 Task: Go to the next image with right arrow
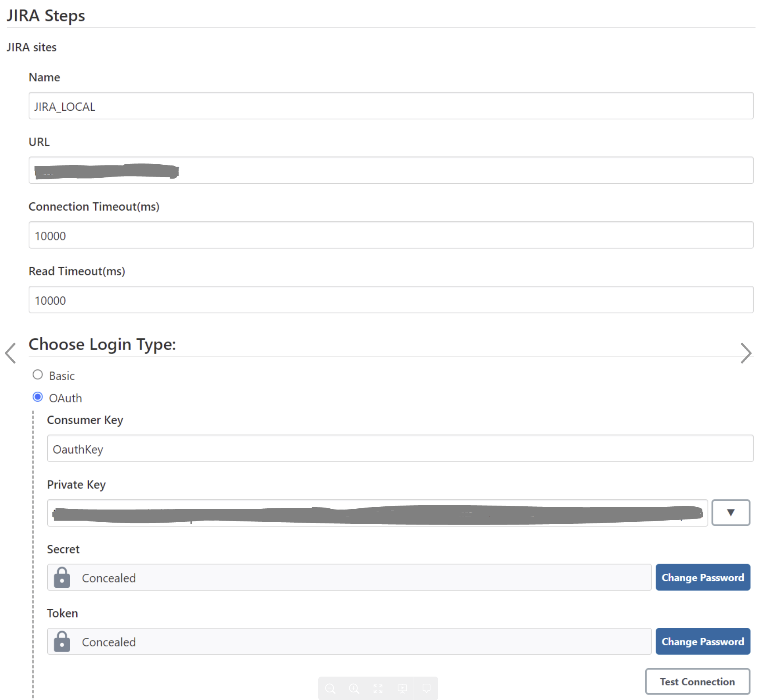(746, 353)
